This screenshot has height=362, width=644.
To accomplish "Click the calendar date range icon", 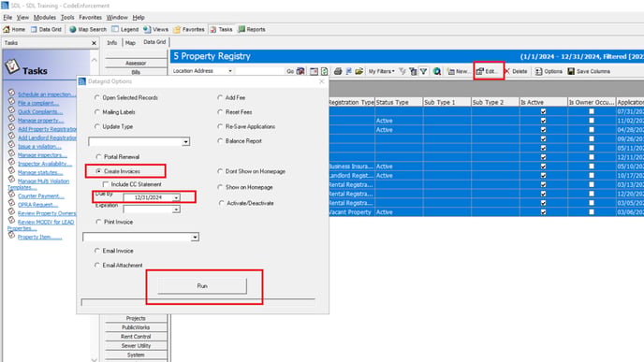I will click(314, 71).
